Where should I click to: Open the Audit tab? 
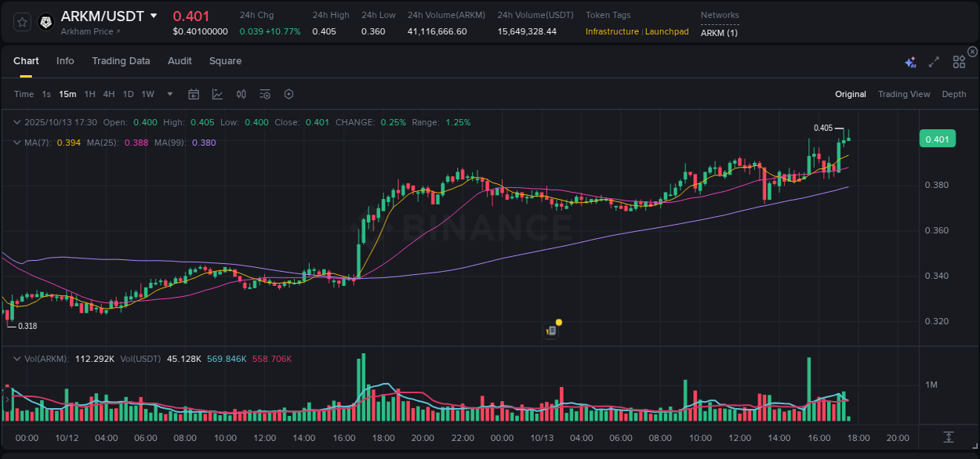point(180,61)
